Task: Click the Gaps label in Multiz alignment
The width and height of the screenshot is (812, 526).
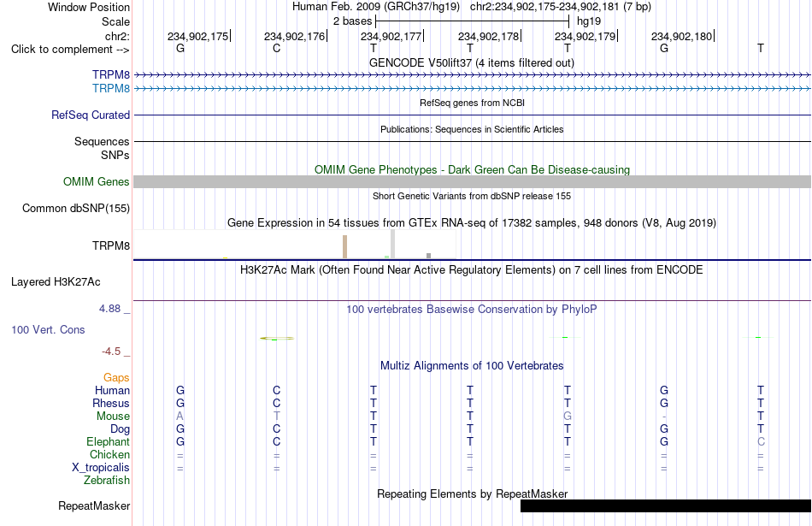Action: tap(116, 377)
